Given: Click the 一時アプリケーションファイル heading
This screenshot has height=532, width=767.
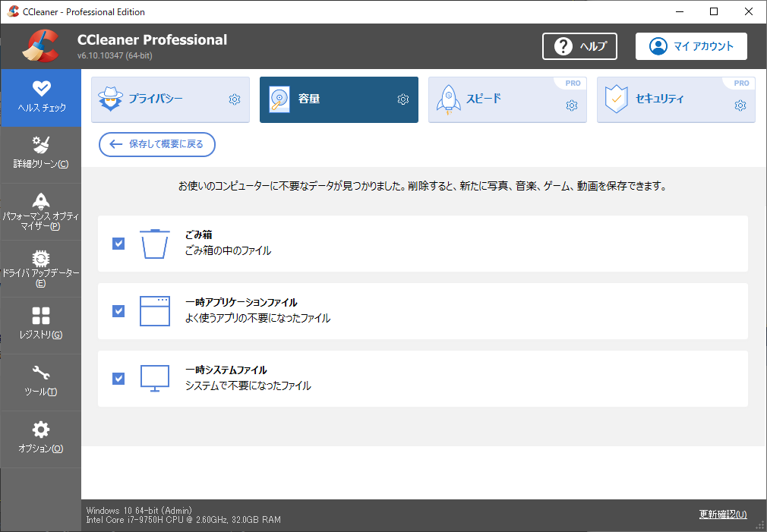Looking at the screenshot, I should 241,303.
